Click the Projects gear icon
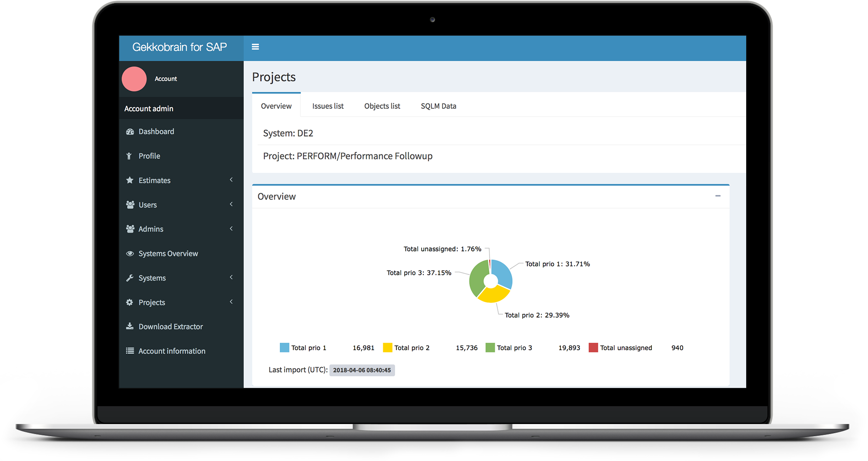This screenshot has height=461, width=868. coord(130,302)
